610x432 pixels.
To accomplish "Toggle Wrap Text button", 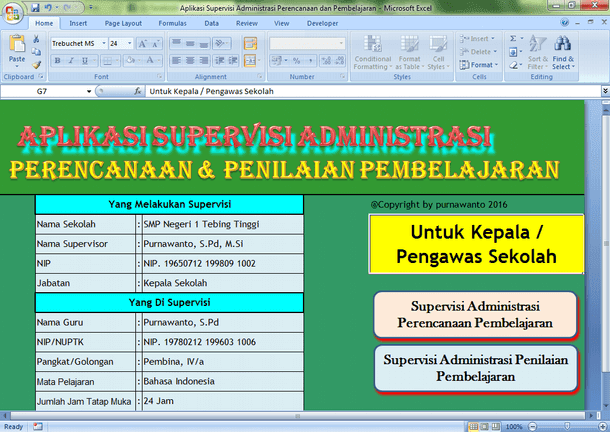I will [x=251, y=43].
